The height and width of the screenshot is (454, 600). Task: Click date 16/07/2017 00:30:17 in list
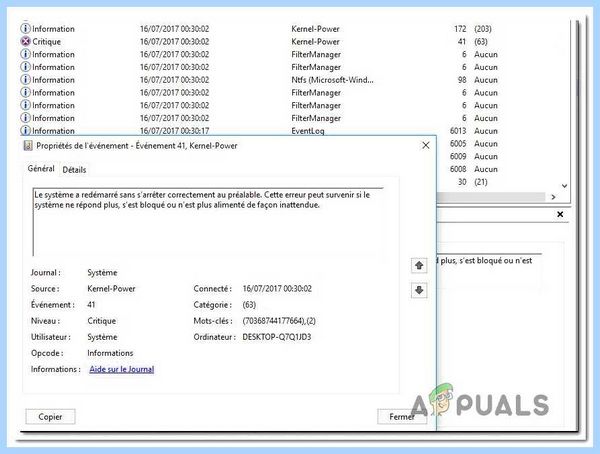tap(174, 131)
